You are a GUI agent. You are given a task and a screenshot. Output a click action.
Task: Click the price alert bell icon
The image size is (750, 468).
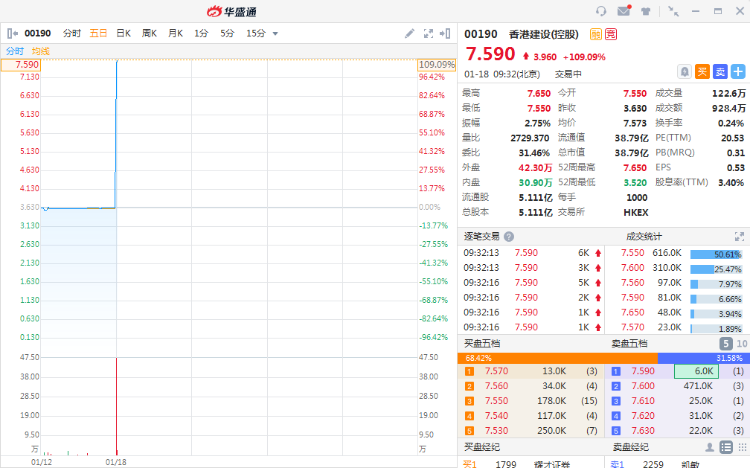click(x=684, y=72)
